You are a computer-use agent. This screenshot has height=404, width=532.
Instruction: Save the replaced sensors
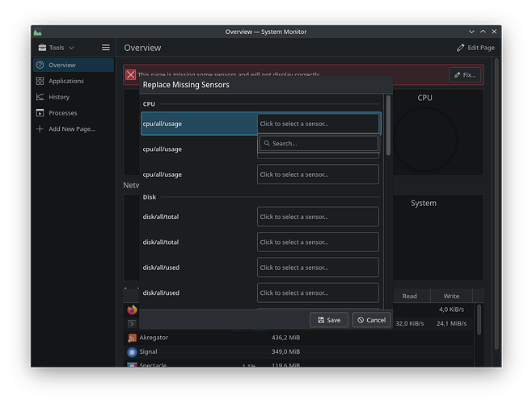pos(329,320)
